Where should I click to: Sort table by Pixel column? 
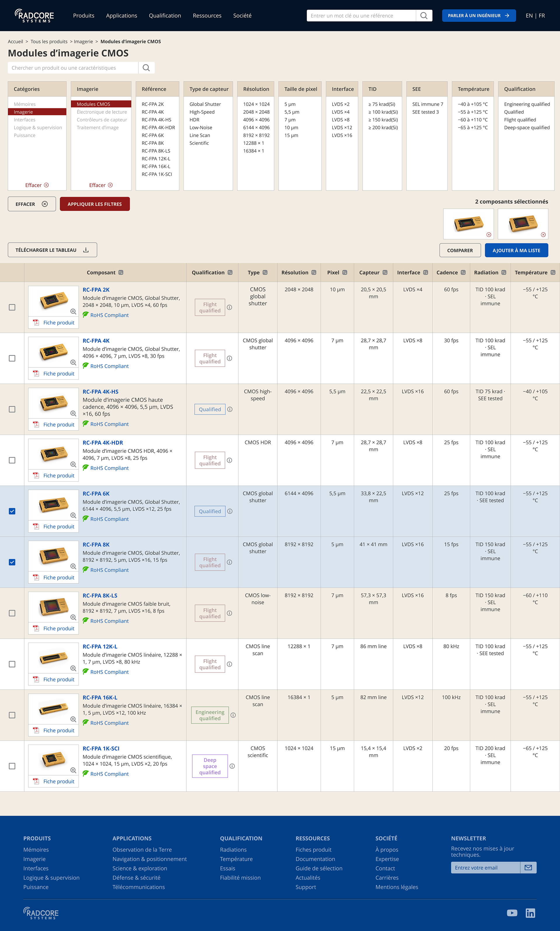click(x=344, y=273)
